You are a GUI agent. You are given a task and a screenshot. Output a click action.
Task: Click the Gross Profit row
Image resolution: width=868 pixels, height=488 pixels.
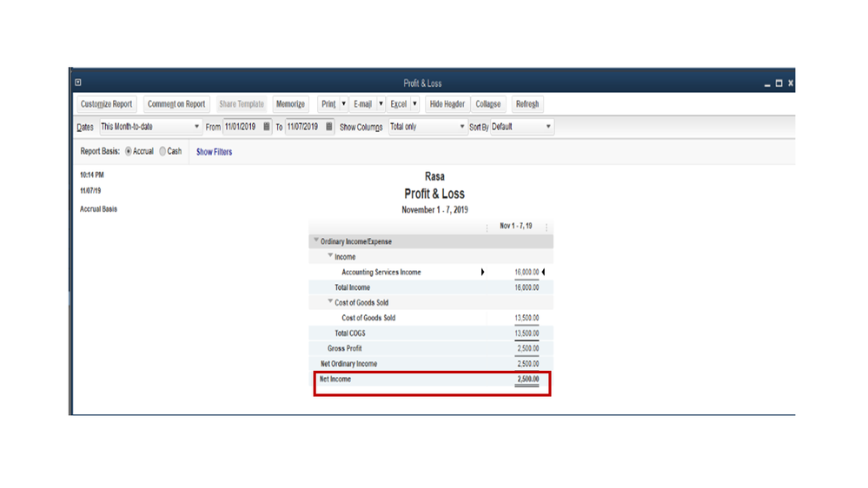click(x=431, y=348)
